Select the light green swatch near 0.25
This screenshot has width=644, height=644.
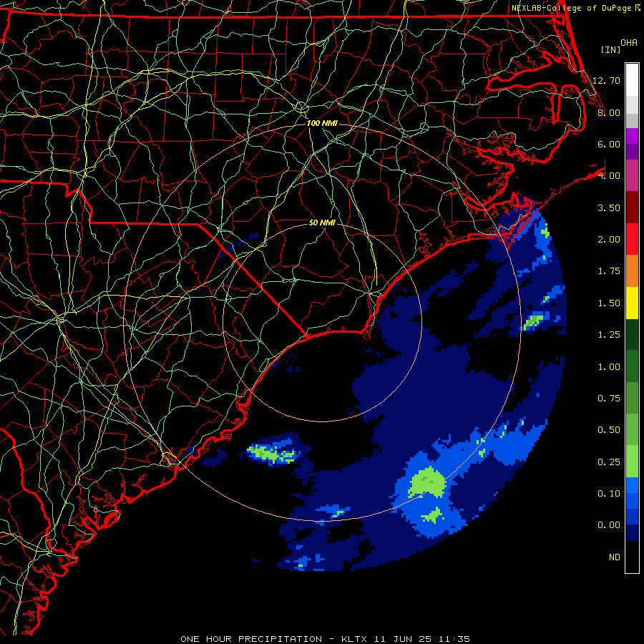point(632,462)
